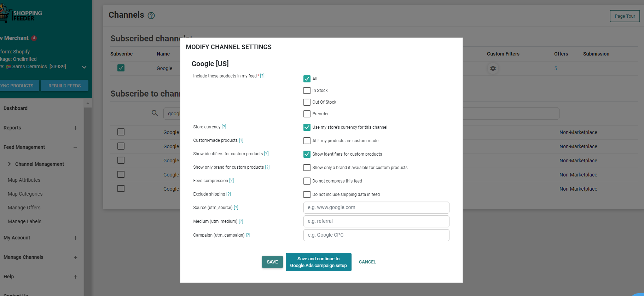The height and width of the screenshot is (296, 644).
Task: Open help for Show identifiers for custom products
Action: pyautogui.click(x=266, y=154)
